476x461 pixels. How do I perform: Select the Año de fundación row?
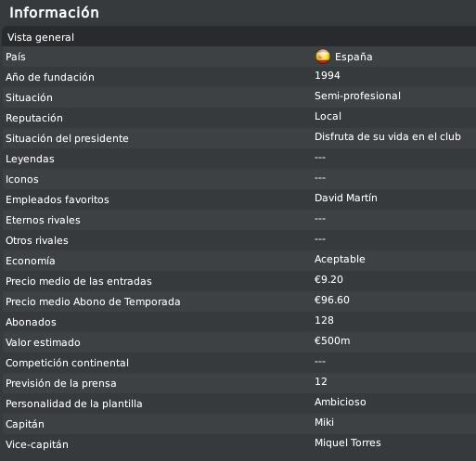tap(238, 77)
